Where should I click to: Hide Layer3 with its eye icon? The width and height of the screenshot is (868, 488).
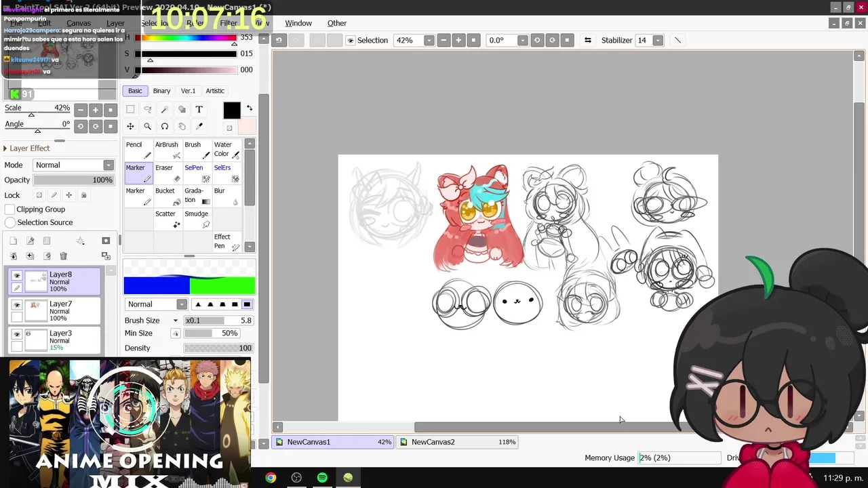click(17, 334)
